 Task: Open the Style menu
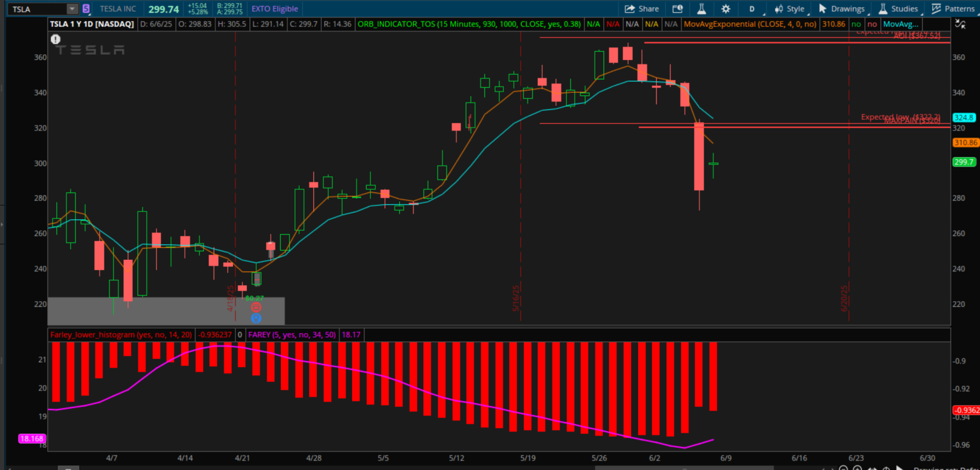(790, 9)
